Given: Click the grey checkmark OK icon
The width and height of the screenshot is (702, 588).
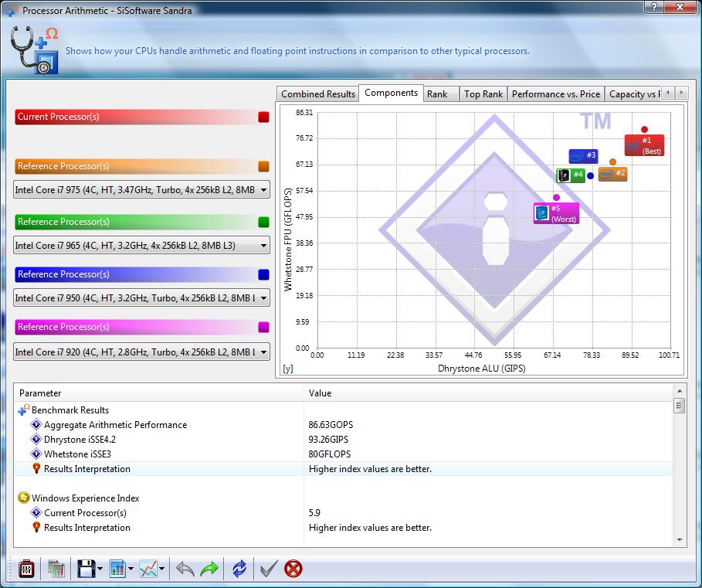Looking at the screenshot, I should pos(268,569).
